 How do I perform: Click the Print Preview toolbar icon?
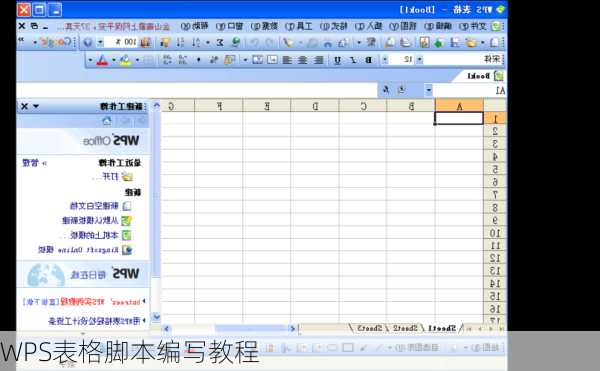point(390,42)
